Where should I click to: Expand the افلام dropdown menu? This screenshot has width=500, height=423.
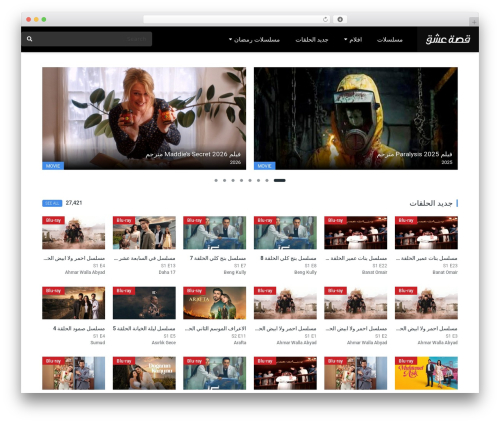pos(353,40)
